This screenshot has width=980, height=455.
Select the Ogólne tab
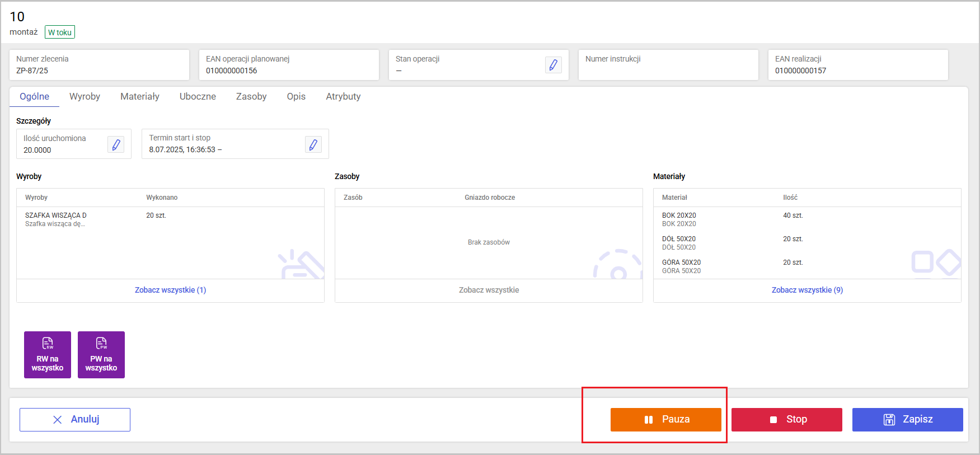(34, 96)
